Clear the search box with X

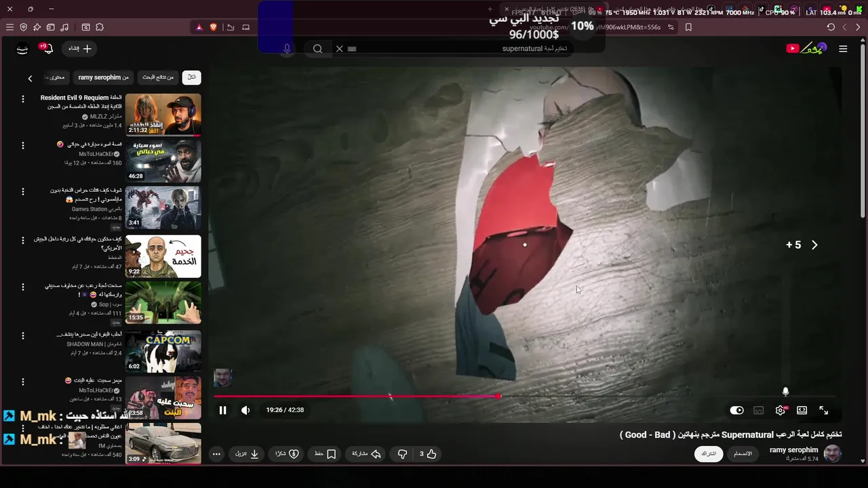339,49
